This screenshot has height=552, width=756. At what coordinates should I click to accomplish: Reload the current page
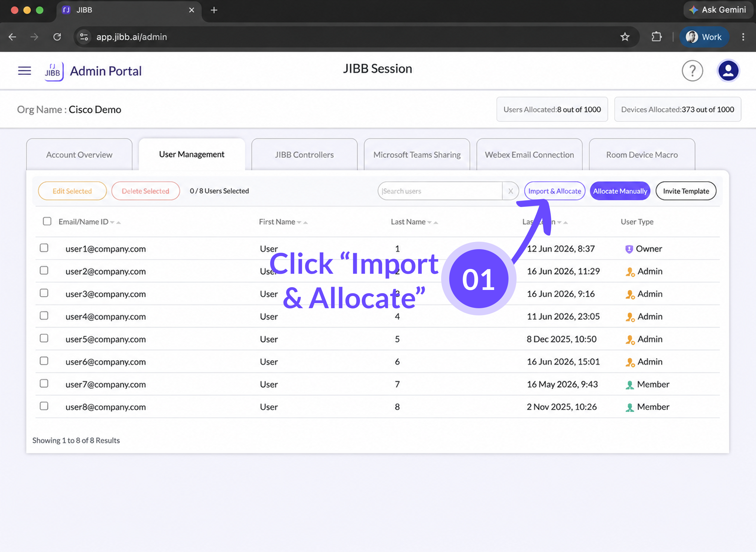click(57, 37)
